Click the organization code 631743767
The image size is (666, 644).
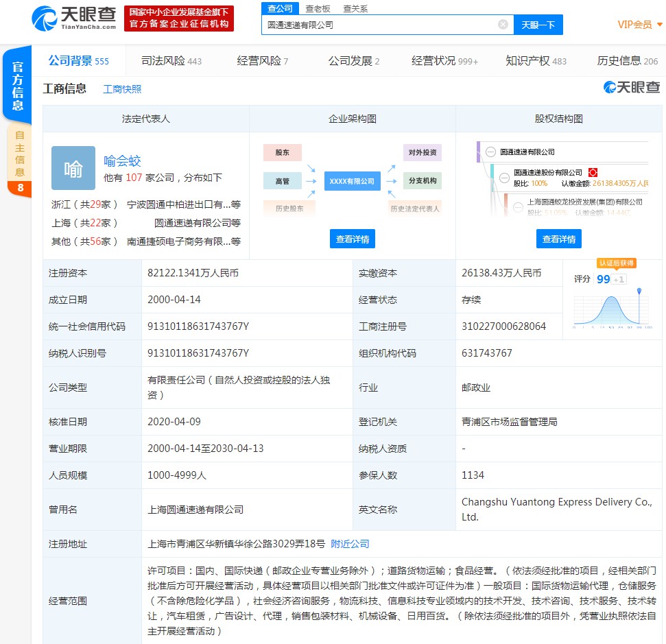click(487, 353)
